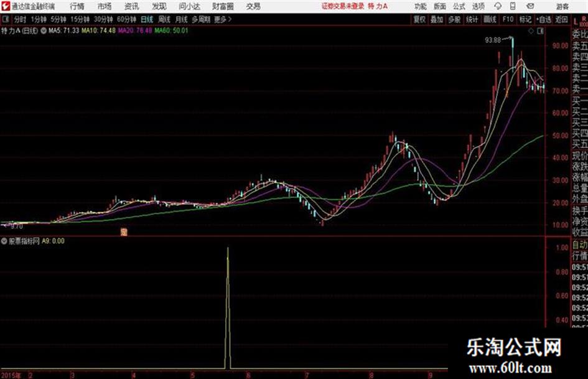
Task: Expand the 更多 periods list
Action: point(223,19)
